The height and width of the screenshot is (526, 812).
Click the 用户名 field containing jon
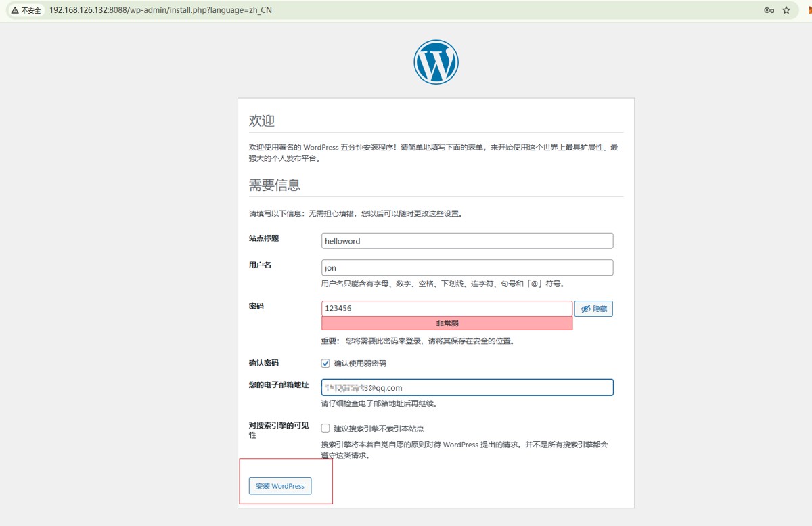pyautogui.click(x=467, y=267)
